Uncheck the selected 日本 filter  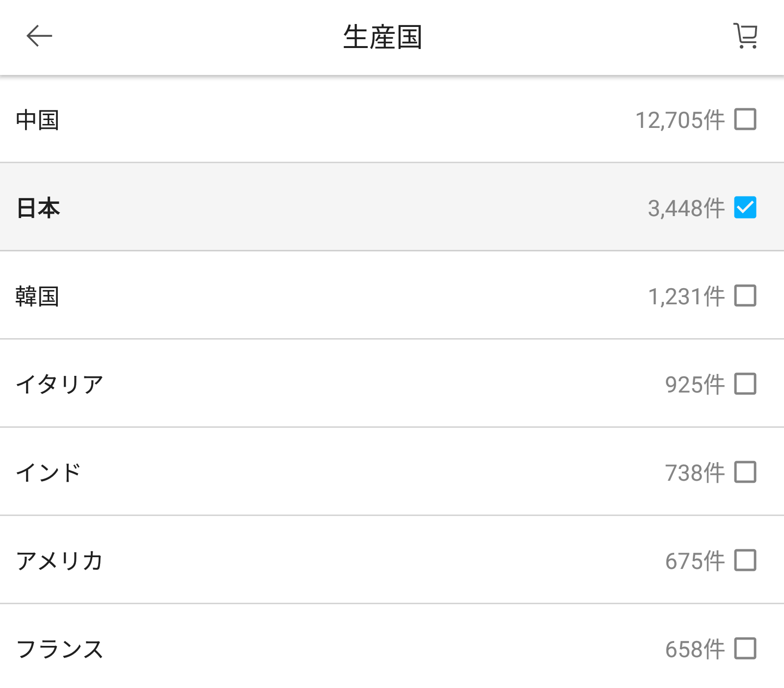(745, 208)
